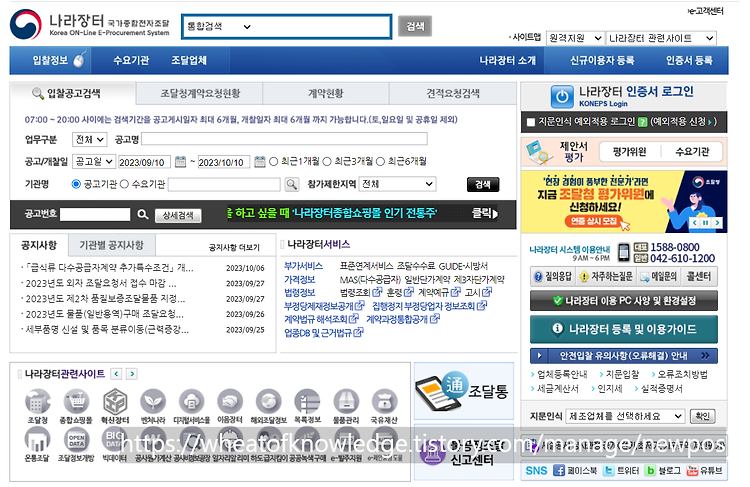
Task: Select the 공고기관 radio button
Action: click(76, 184)
